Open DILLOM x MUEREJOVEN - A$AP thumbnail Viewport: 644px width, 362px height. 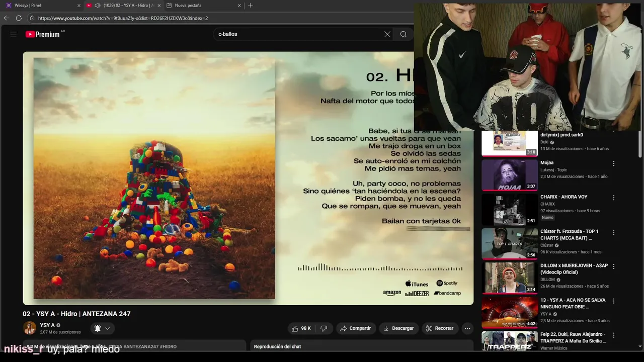pyautogui.click(x=510, y=278)
